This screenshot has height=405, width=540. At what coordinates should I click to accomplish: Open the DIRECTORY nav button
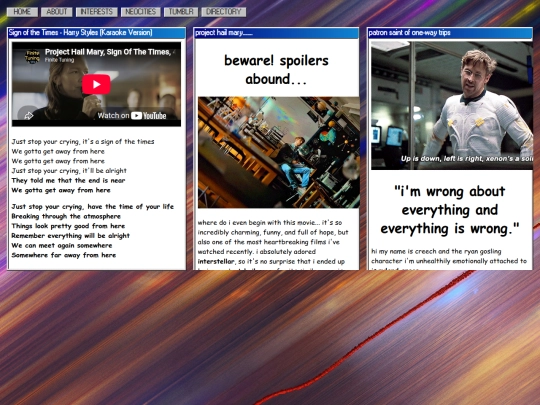click(224, 12)
